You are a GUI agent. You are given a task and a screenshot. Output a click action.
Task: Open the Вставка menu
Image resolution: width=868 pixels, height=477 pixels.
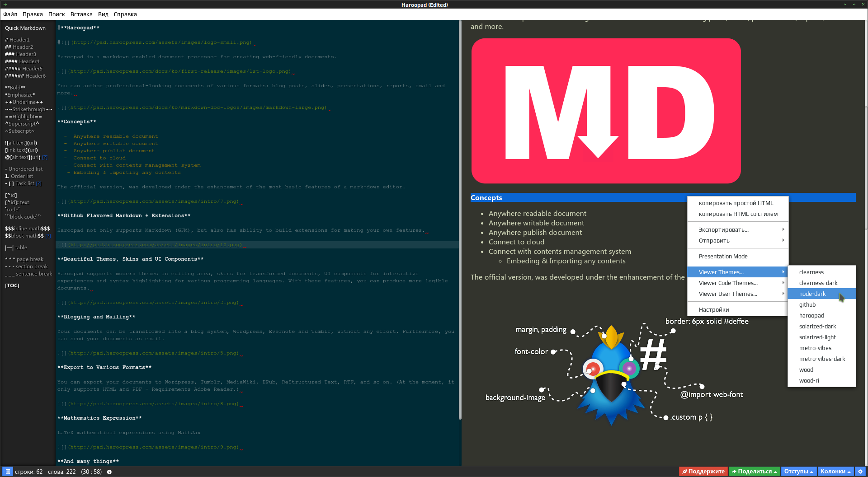[x=81, y=14]
